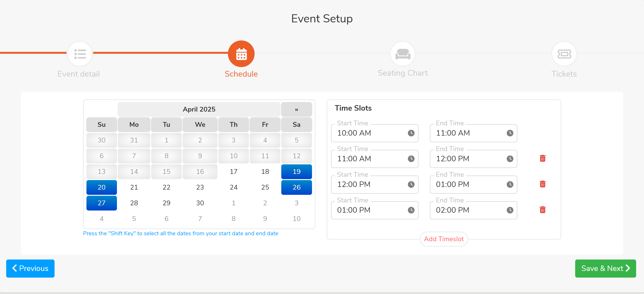Delete the 12:00 PM to 01:00 PM timeslot
The height and width of the screenshot is (294, 644).
point(542,184)
